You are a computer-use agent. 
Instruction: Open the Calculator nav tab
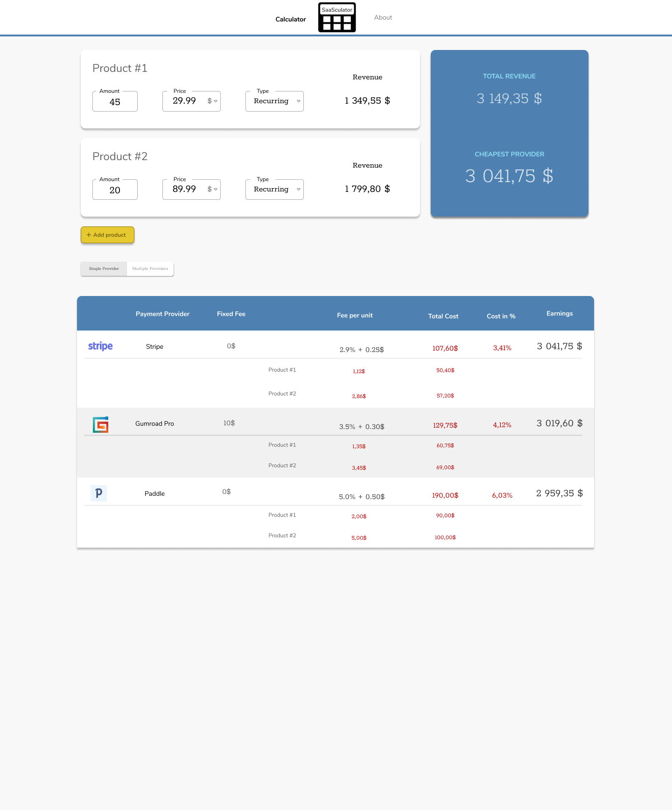point(290,19)
